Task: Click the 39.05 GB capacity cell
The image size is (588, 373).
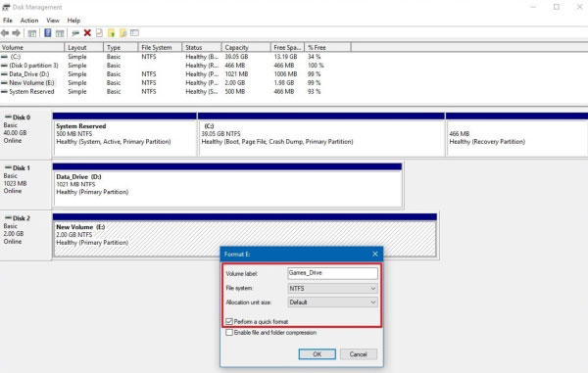Action: click(x=236, y=57)
